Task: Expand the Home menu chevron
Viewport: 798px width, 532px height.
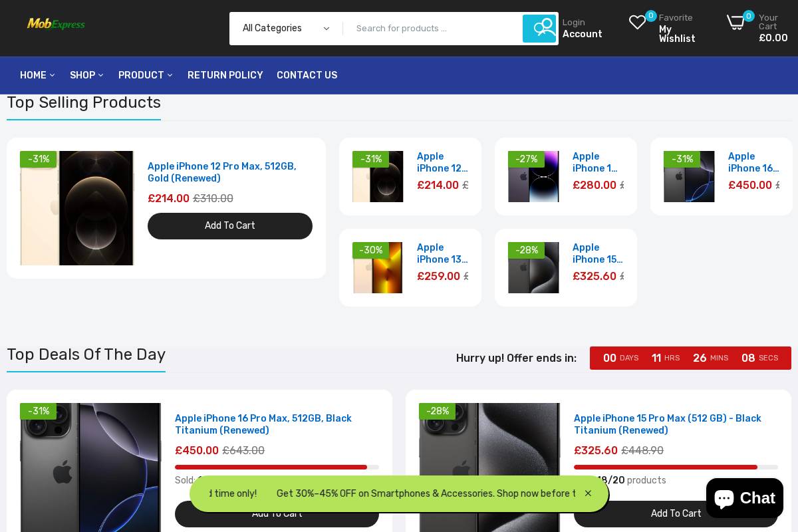Action: [x=53, y=76]
